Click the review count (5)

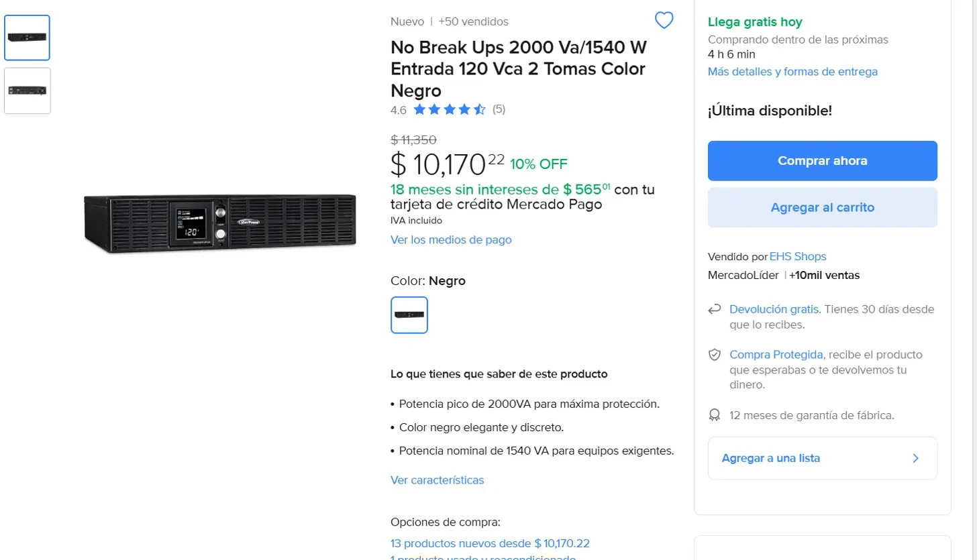[x=499, y=109]
